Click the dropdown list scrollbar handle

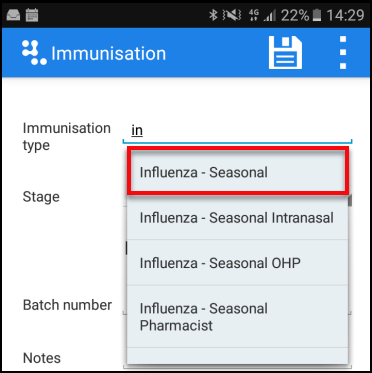[x=349, y=201]
